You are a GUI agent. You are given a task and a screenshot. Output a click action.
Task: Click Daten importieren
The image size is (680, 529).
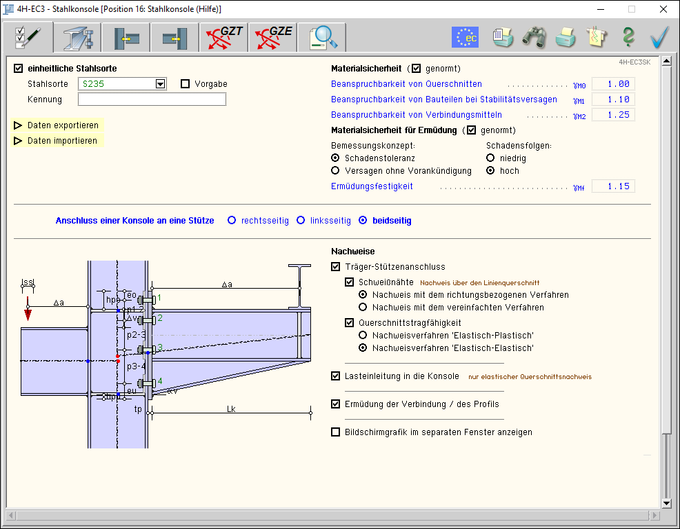click(62, 141)
